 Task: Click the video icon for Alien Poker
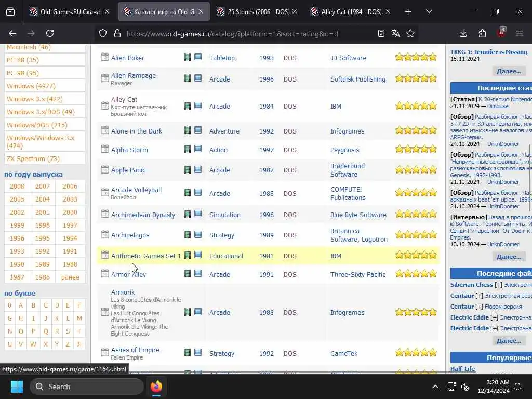(x=187, y=57)
